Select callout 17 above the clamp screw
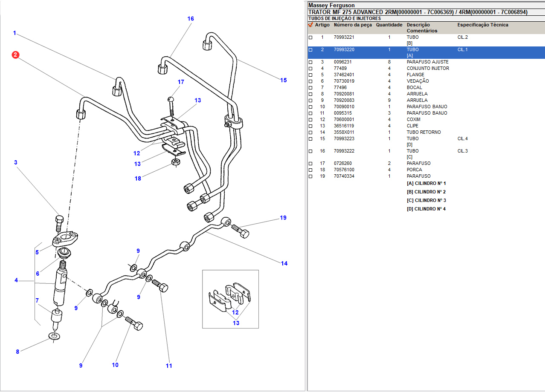The height and width of the screenshot is (392, 545). pos(181,82)
